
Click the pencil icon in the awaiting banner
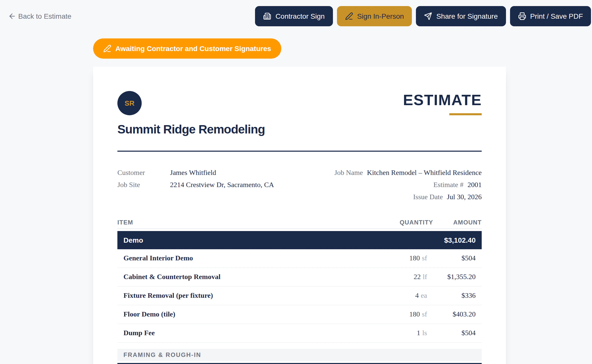[107, 49]
